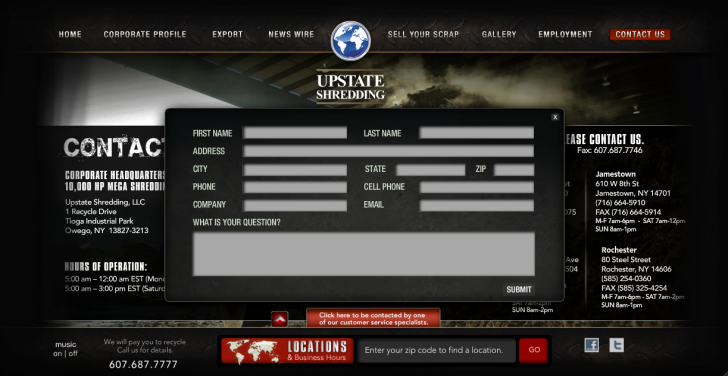Screen dimensions: 728x376
Task: Click 'We will pay you to recycle' text
Action: point(144,342)
